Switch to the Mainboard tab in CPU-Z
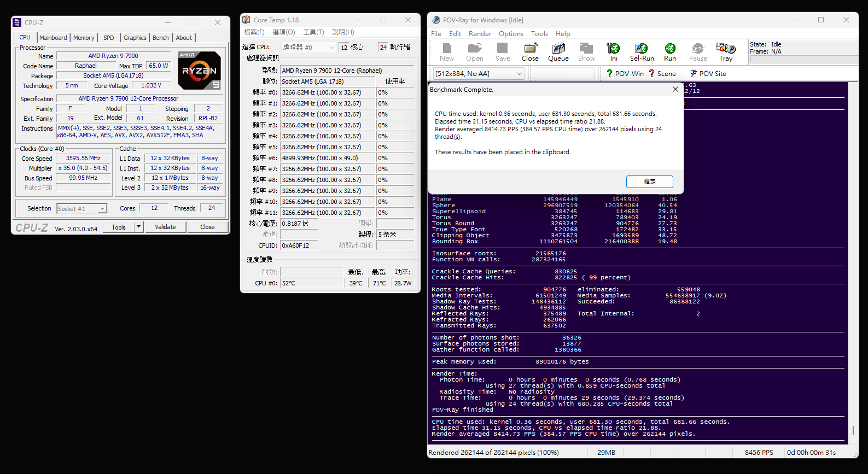This screenshot has width=868, height=474. (53, 38)
